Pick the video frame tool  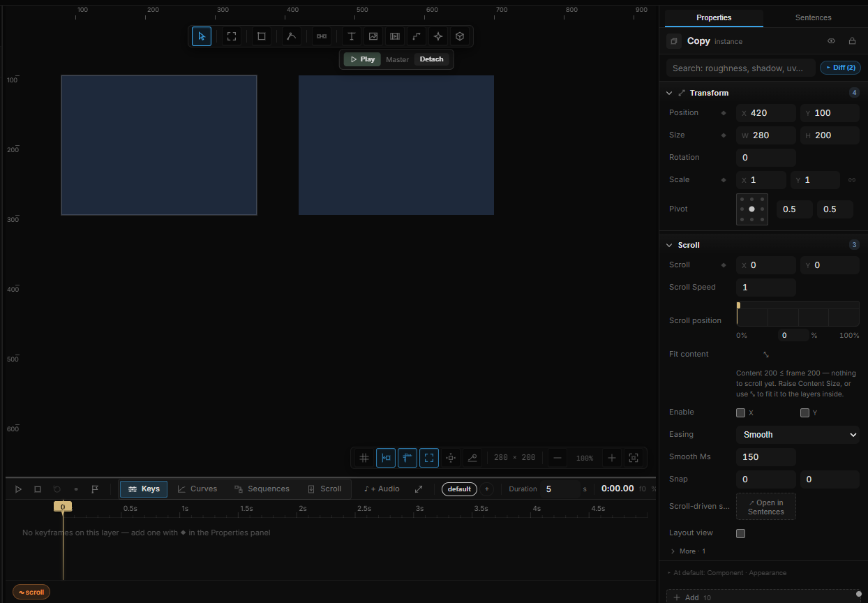point(395,36)
